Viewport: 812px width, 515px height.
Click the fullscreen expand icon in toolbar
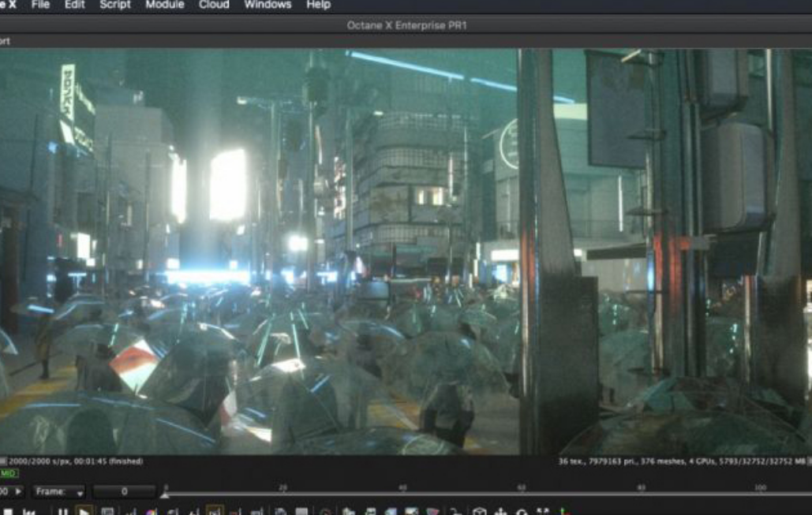(543, 512)
